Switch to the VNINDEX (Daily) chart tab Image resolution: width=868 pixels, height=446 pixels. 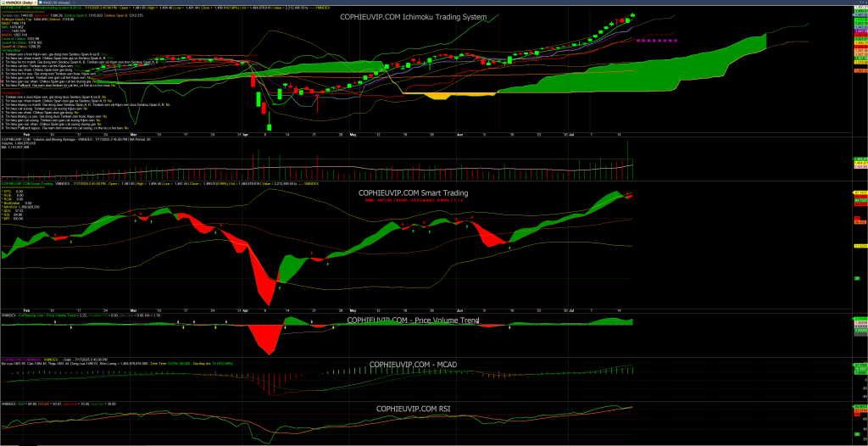pos(19,3)
